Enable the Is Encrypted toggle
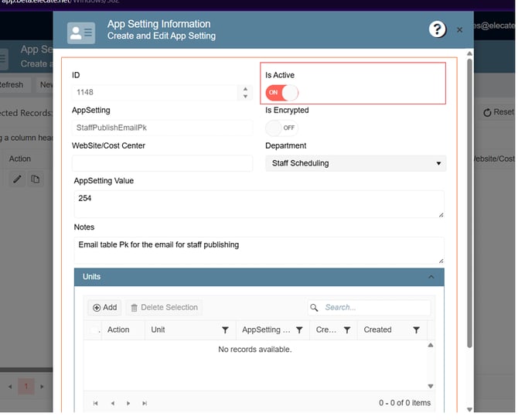The height and width of the screenshot is (420, 518). (x=281, y=128)
